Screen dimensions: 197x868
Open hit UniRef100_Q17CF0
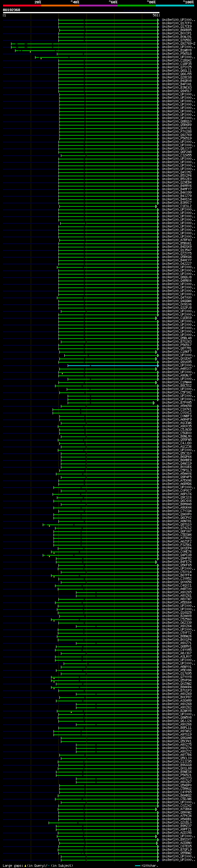click(x=177, y=23)
